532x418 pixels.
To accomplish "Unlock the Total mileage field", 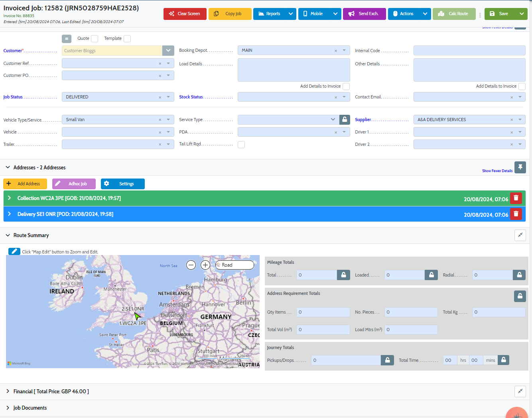I will tap(343, 275).
